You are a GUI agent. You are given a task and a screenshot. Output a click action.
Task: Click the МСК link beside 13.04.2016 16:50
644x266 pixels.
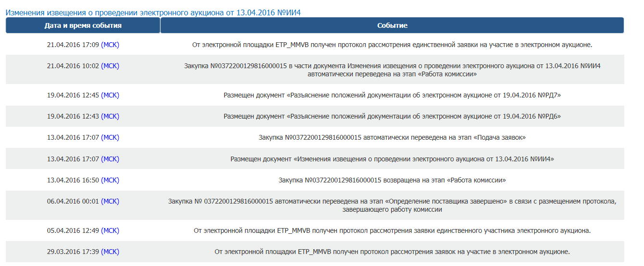click(x=110, y=180)
